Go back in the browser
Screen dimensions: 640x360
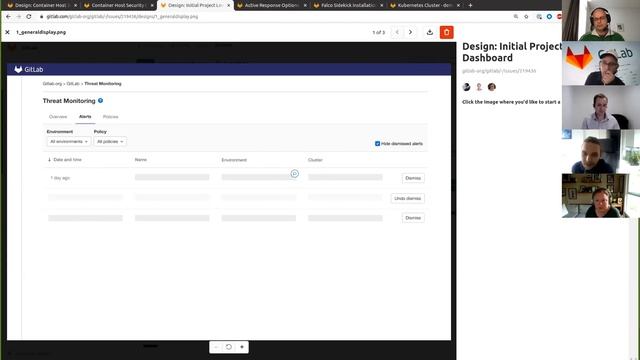pyautogui.click(x=9, y=16)
